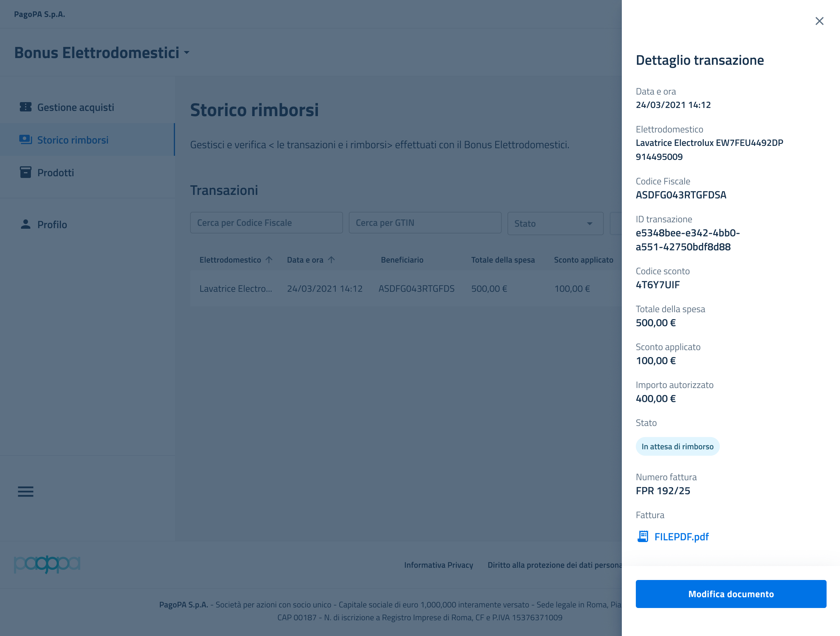The width and height of the screenshot is (840, 636).
Task: Click the invoice file icon beside FILEPDF.pdf
Action: [x=643, y=537]
